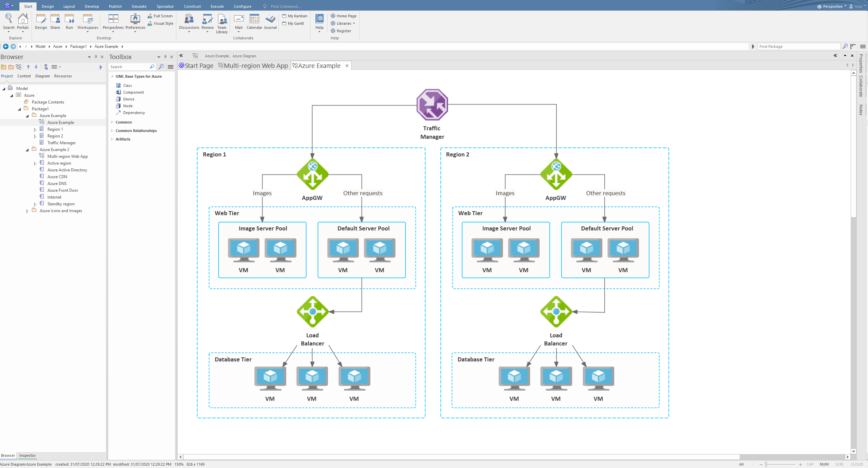Image resolution: width=868 pixels, height=468 pixels.
Task: Switch to the Simulate ribbon tab
Action: pyautogui.click(x=139, y=6)
